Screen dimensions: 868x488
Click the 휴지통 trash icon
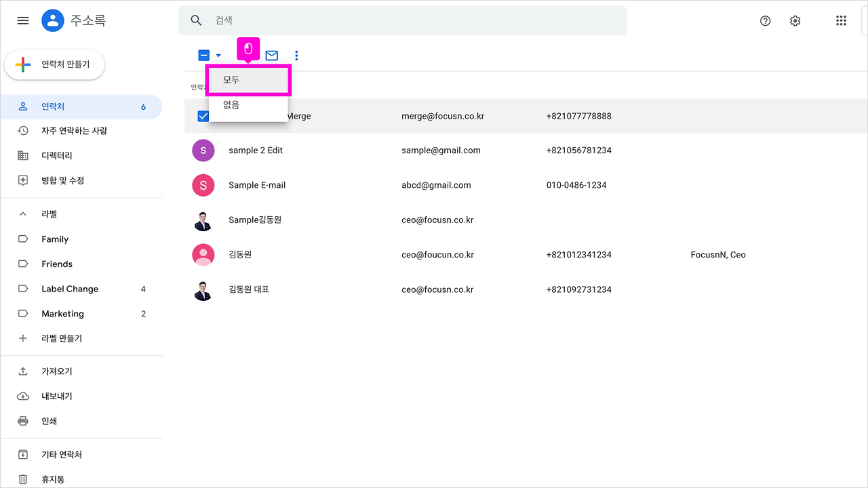23,479
